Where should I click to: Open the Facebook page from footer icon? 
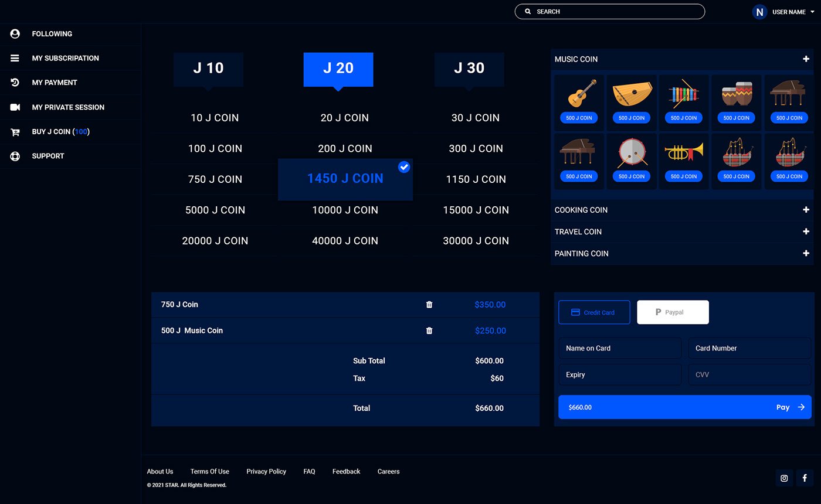805,478
